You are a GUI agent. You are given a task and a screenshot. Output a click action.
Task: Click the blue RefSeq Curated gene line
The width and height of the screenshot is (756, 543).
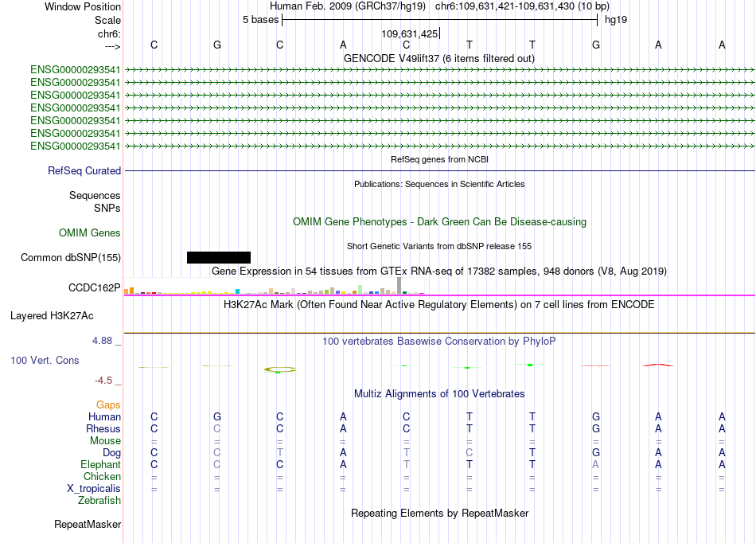[x=439, y=170]
